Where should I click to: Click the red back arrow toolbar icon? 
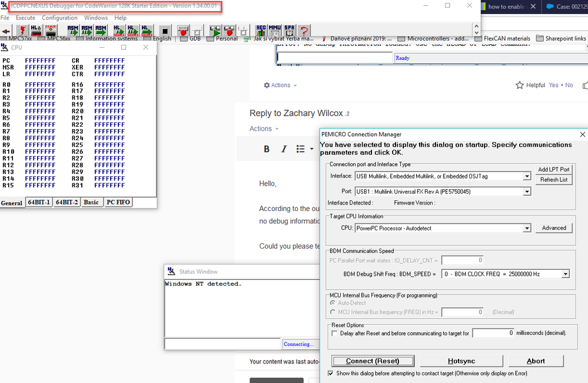click(6, 31)
